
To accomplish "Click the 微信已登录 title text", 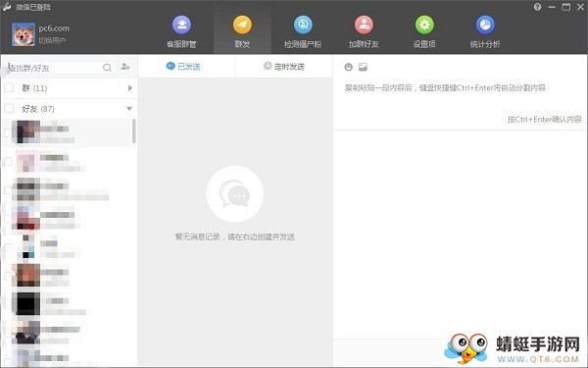I will [x=33, y=7].
